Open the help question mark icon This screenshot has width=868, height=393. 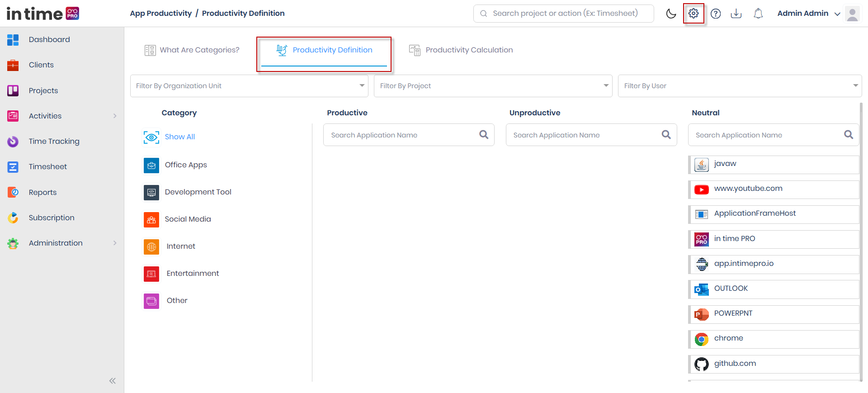coord(716,14)
